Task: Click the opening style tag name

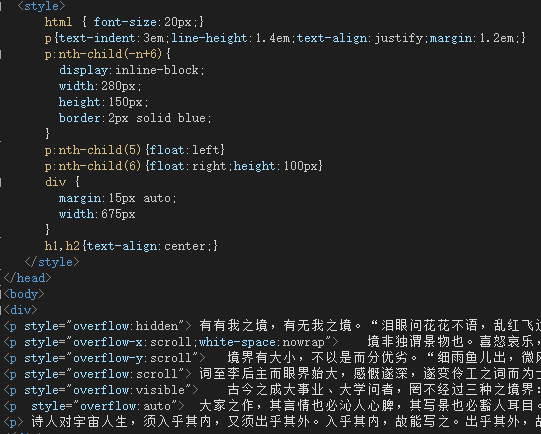Action: [x=41, y=6]
